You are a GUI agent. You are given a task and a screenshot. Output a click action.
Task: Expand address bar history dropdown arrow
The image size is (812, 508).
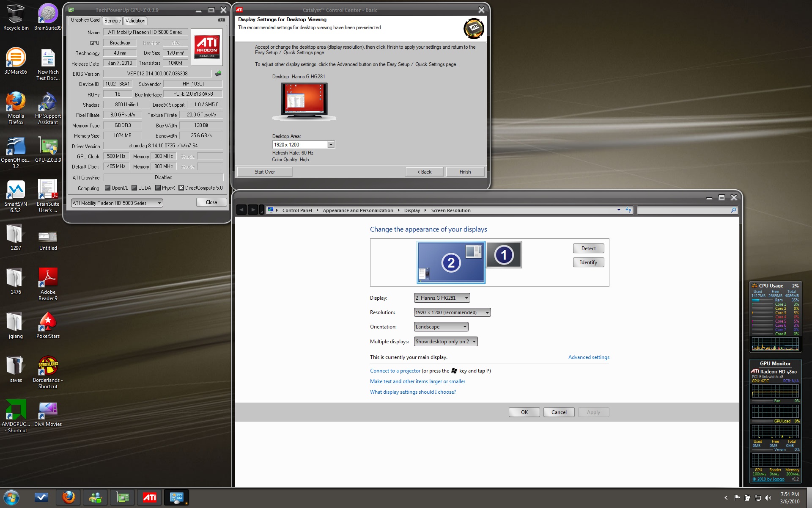(x=619, y=210)
